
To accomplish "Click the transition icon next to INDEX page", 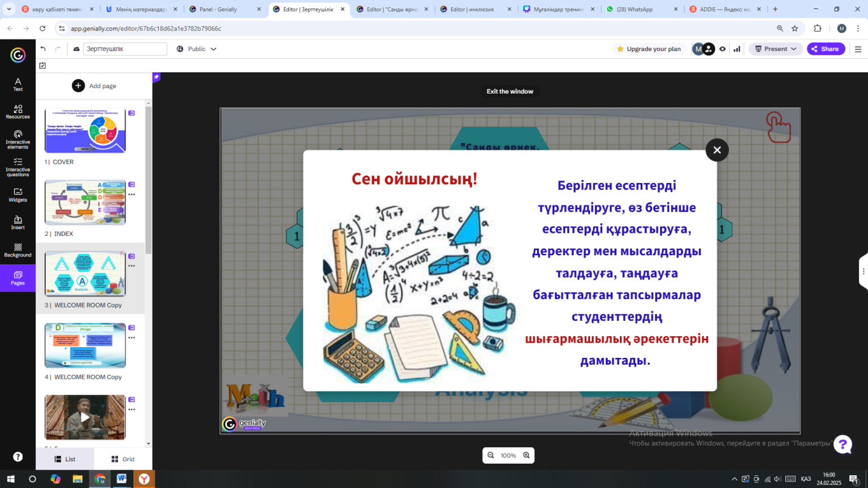I will pyautogui.click(x=131, y=185).
